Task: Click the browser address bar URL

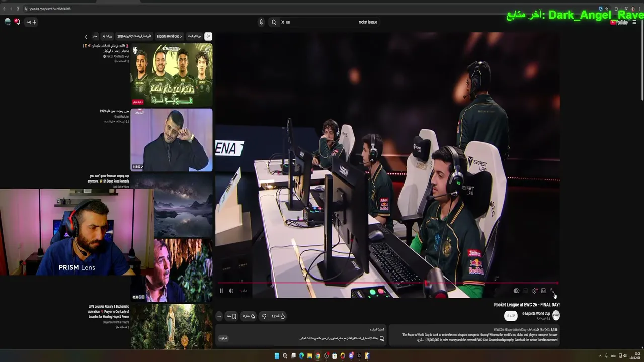Action: tap(50, 9)
